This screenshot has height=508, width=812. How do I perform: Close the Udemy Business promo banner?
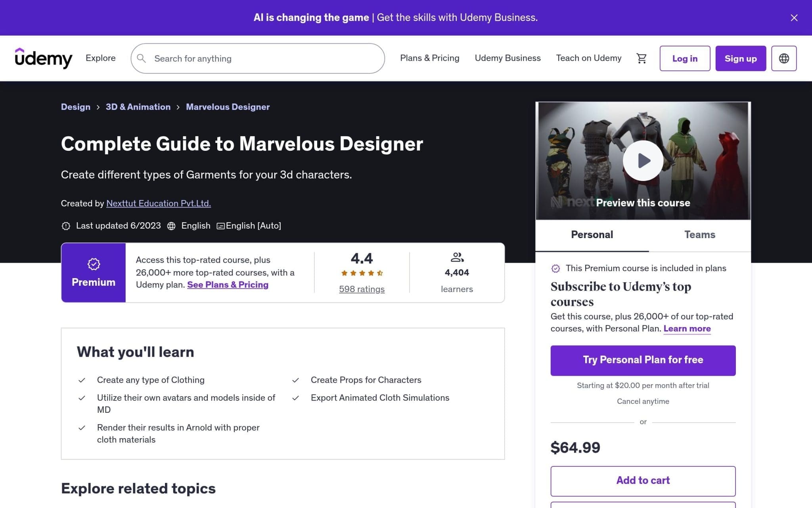click(794, 18)
